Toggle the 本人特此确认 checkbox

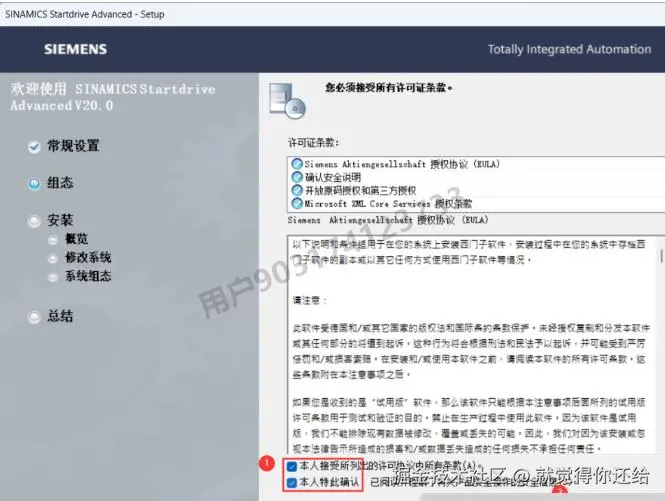tap(292, 483)
